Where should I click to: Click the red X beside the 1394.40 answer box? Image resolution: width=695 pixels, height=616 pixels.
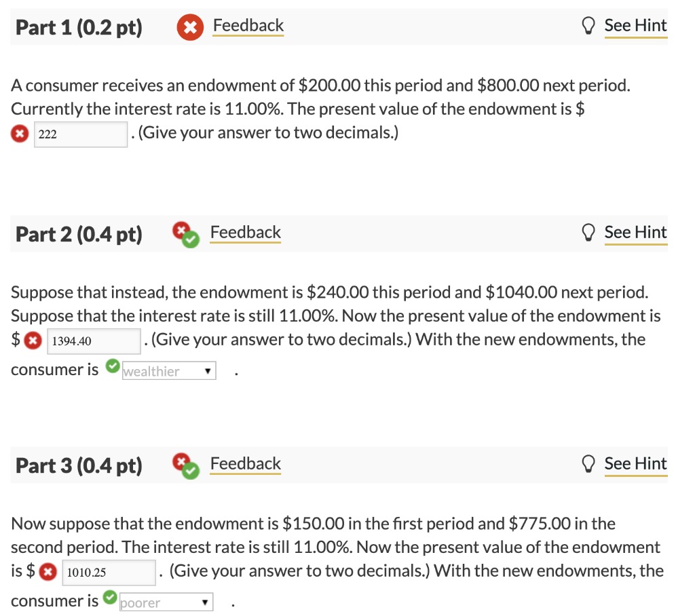pyautogui.click(x=33, y=339)
